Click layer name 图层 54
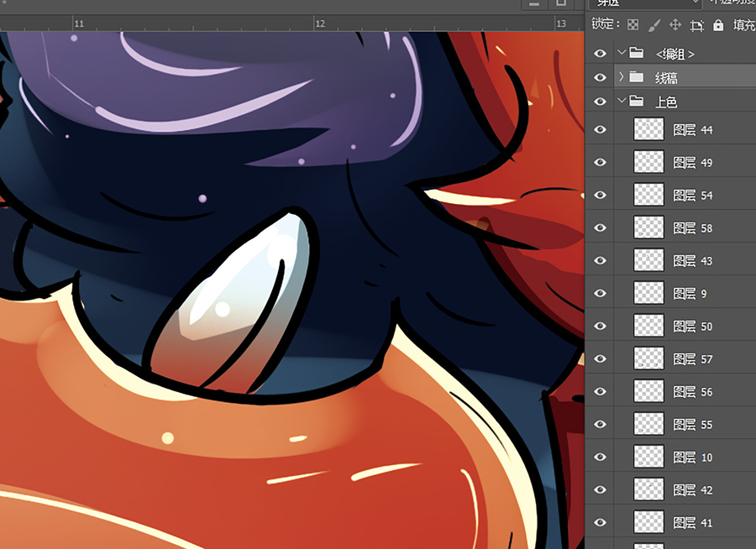 click(693, 196)
